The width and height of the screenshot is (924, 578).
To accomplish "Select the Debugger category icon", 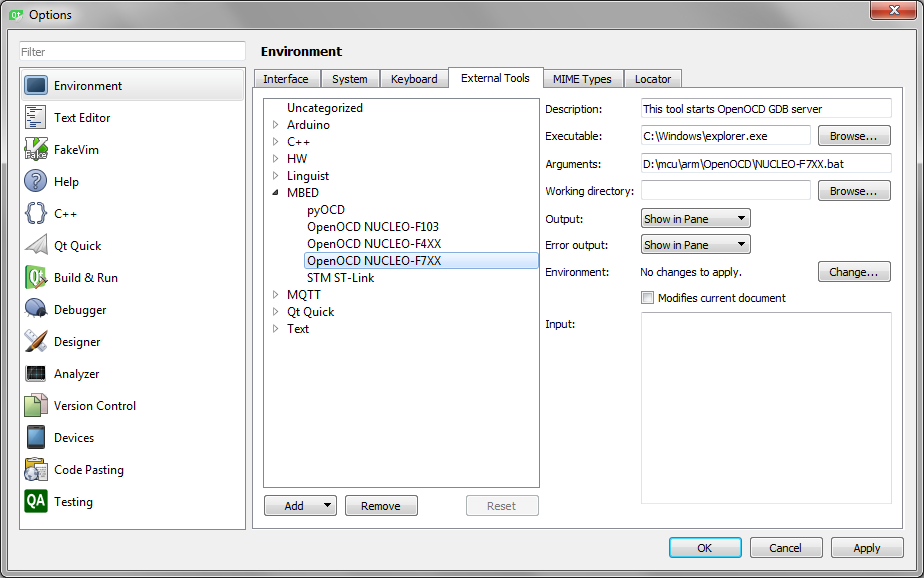I will tap(34, 309).
